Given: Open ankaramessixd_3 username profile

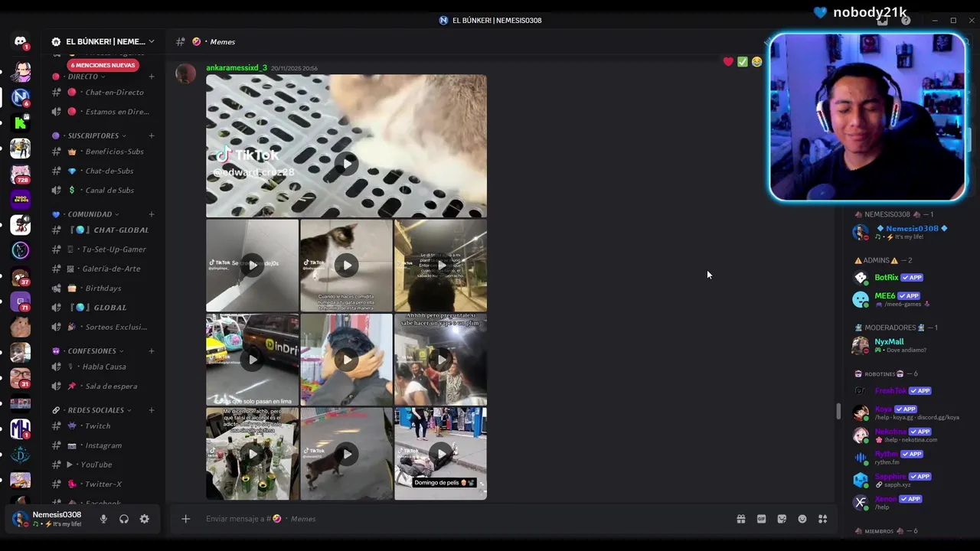Looking at the screenshot, I should (x=237, y=68).
